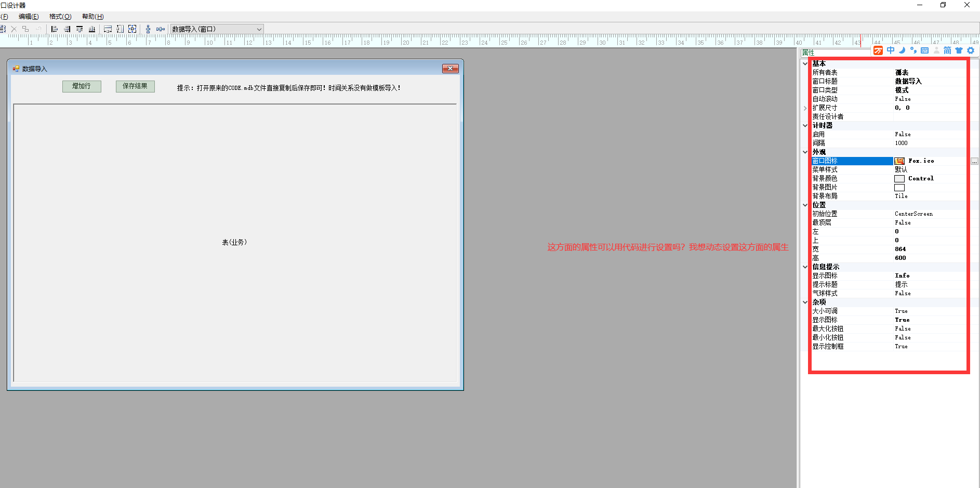Open the 数据导入(窗口) object dropdown
Image resolution: width=980 pixels, height=488 pixels.
click(x=259, y=29)
